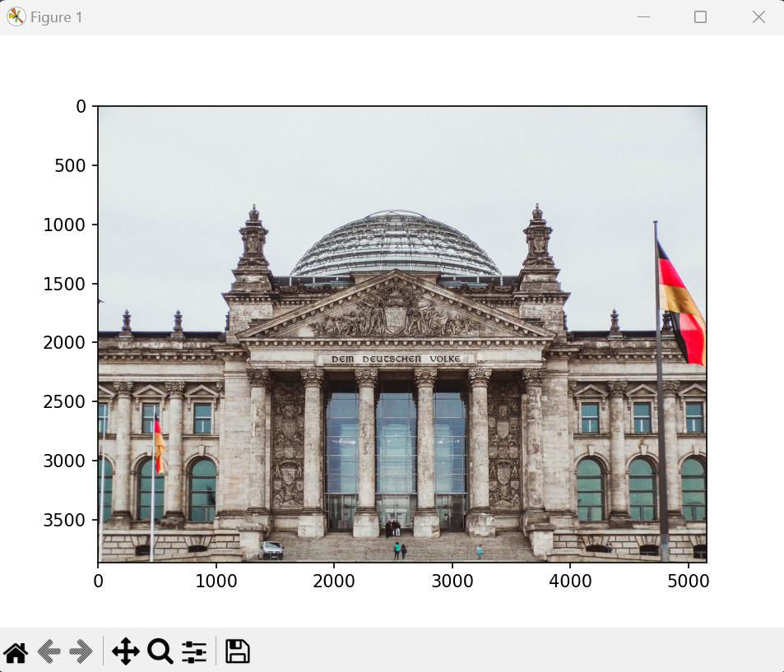Click the y-axis tick label 3000
The image size is (784, 672).
click(x=64, y=461)
